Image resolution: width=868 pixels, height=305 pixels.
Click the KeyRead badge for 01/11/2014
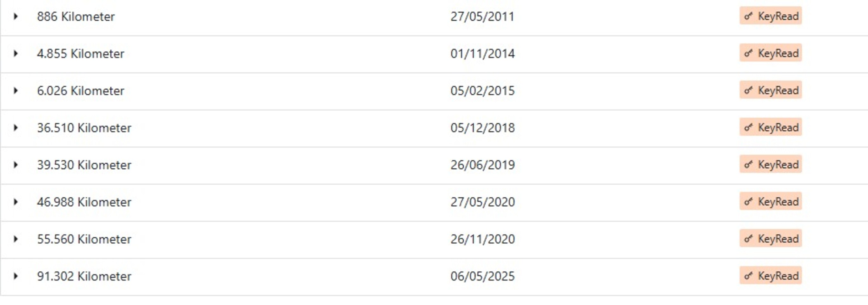[770, 53]
